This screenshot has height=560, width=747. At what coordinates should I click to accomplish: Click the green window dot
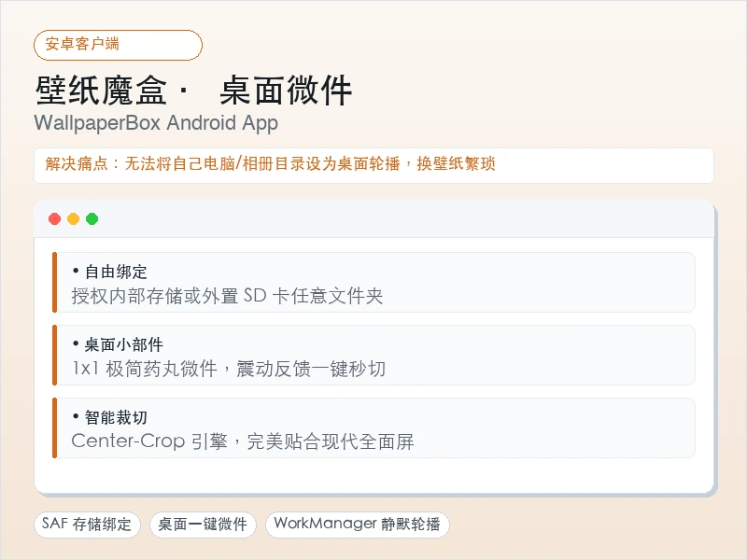pos(92,218)
